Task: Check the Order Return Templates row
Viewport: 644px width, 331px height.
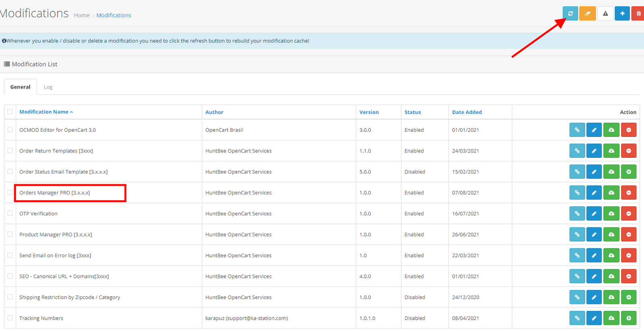Action: pyautogui.click(x=10, y=151)
